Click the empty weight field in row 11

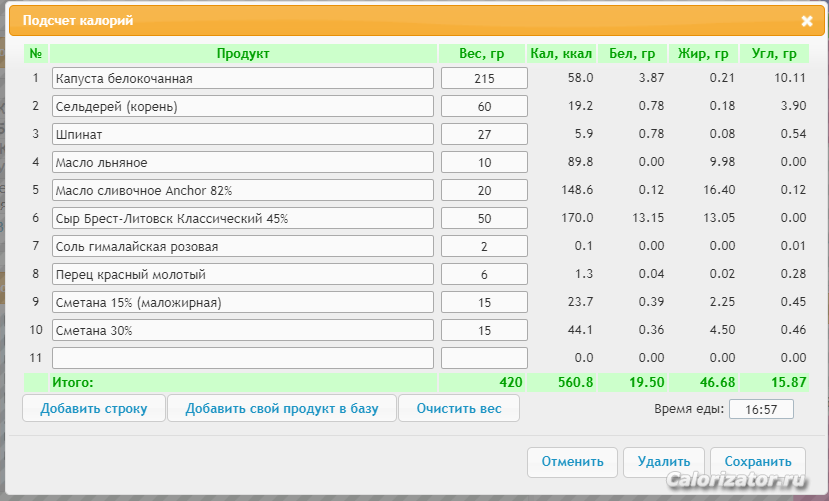[x=484, y=358]
